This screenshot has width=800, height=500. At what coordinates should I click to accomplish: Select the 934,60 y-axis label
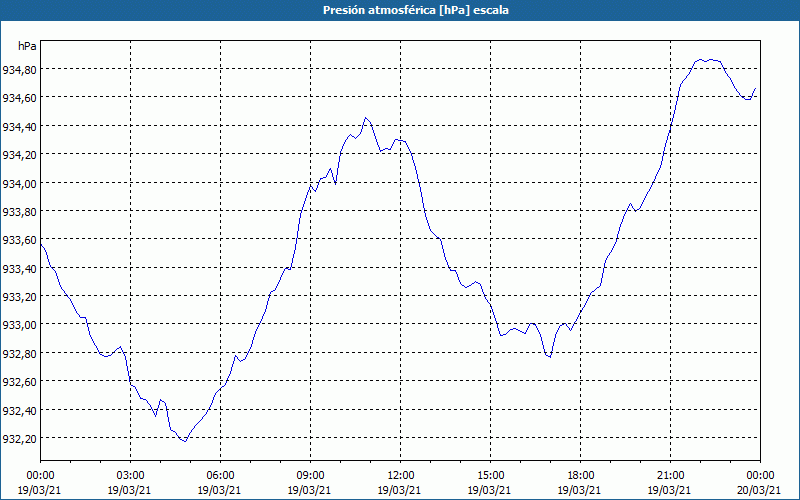click(19, 98)
